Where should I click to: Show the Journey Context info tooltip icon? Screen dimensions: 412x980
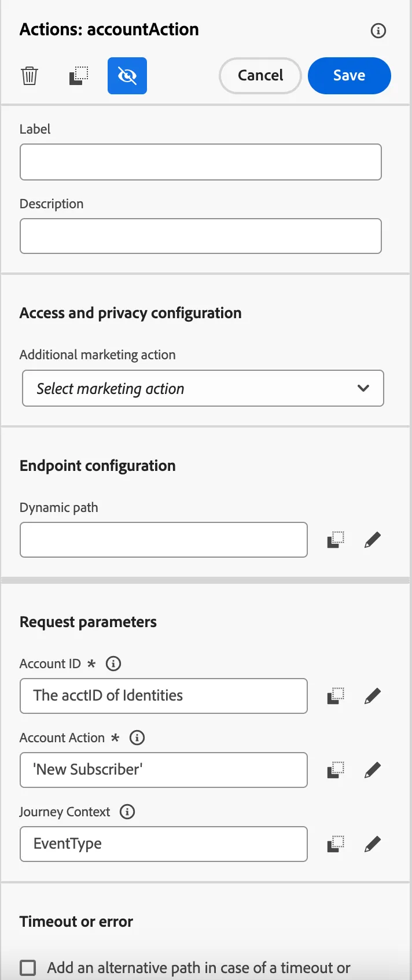[127, 812]
